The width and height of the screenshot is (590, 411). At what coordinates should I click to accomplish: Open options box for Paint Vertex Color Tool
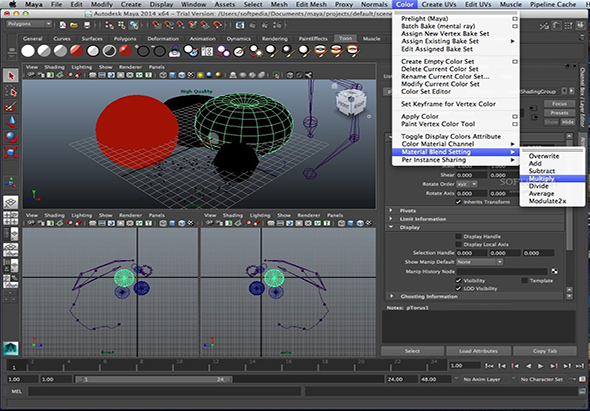coord(515,124)
